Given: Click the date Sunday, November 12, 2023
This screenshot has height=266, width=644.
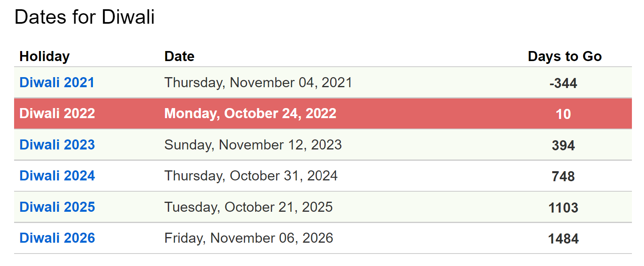Looking at the screenshot, I should pos(253,145).
